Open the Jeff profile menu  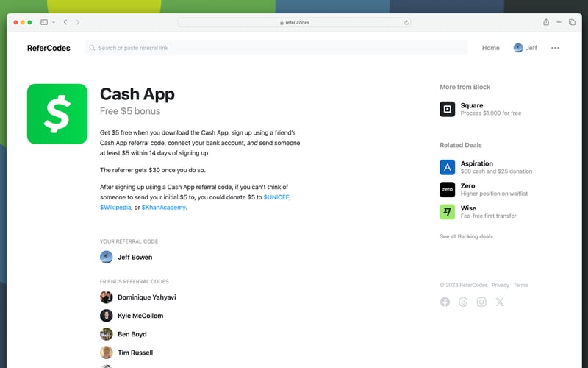pos(525,48)
